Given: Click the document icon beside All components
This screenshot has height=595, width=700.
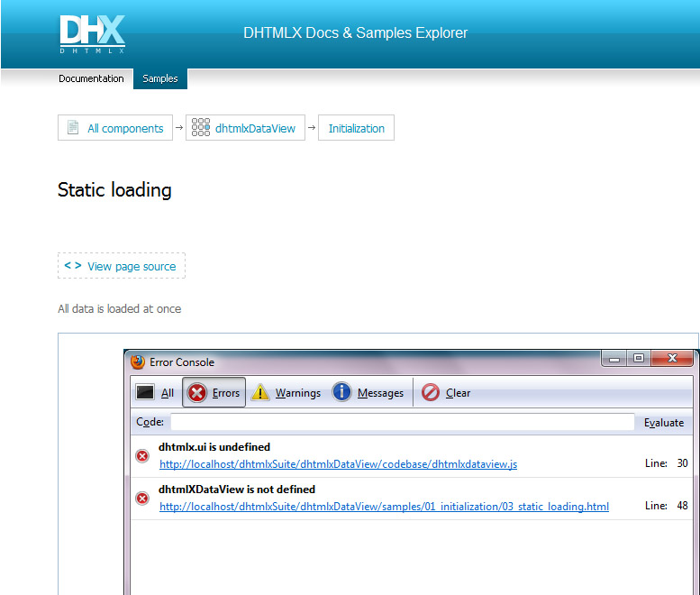Looking at the screenshot, I should coord(71,128).
